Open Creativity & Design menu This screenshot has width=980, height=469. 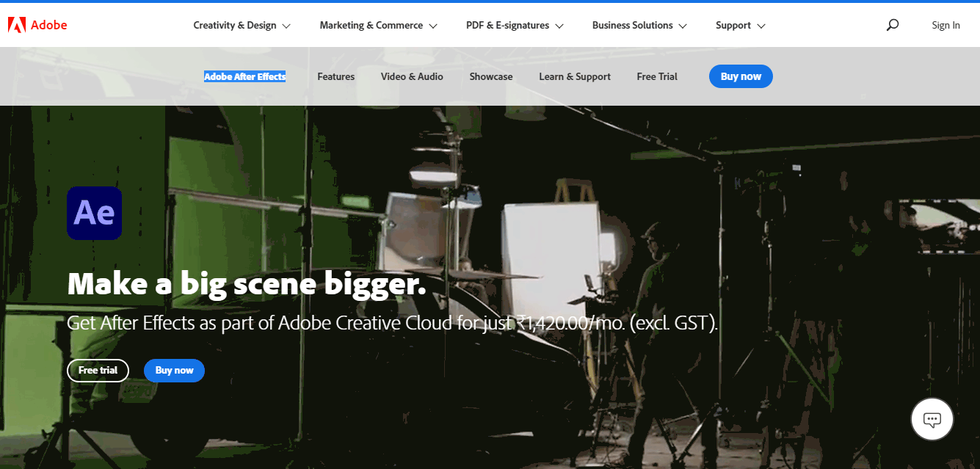coord(242,25)
